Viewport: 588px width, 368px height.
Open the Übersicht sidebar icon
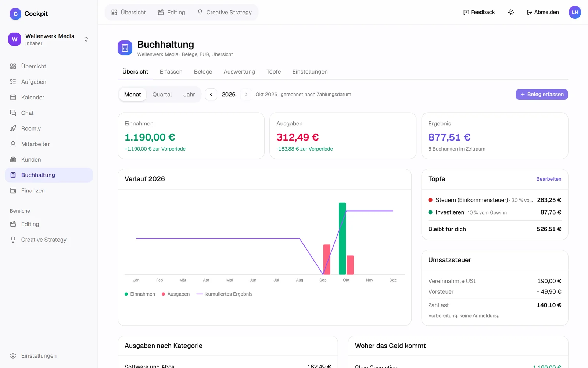tap(13, 66)
